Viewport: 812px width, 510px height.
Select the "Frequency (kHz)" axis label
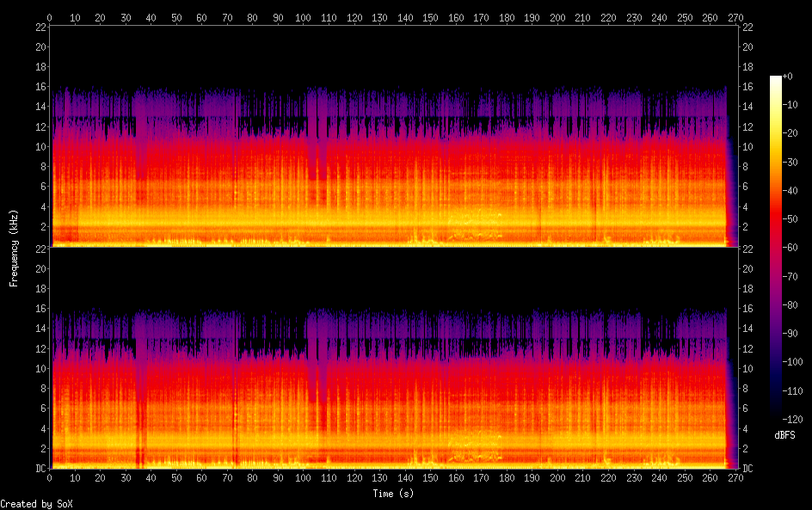click(14, 248)
